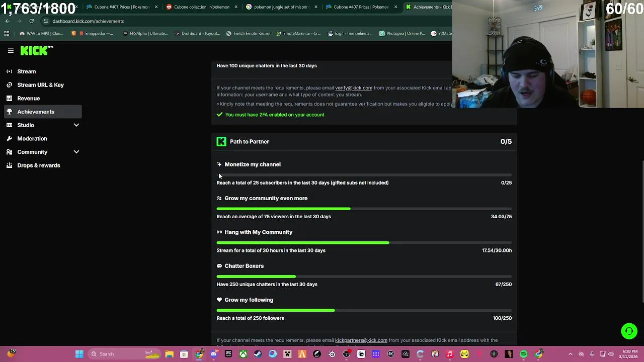Close the pokemon jungle set tab
The height and width of the screenshot is (362, 644).
(x=316, y=7)
